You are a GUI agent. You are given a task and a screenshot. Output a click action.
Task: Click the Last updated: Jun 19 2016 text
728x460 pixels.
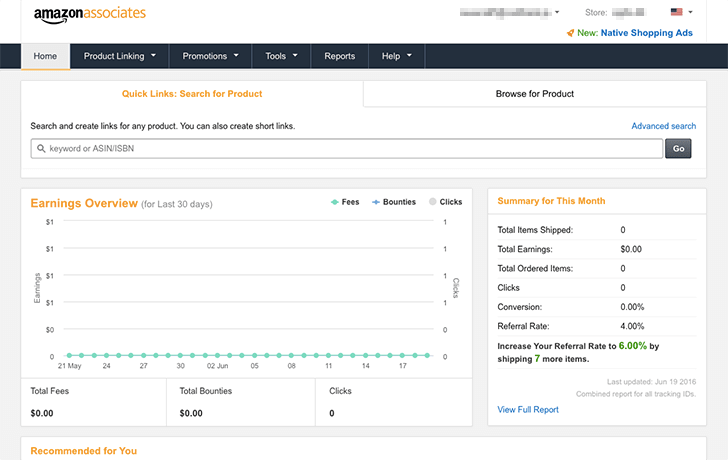[x=651, y=382]
